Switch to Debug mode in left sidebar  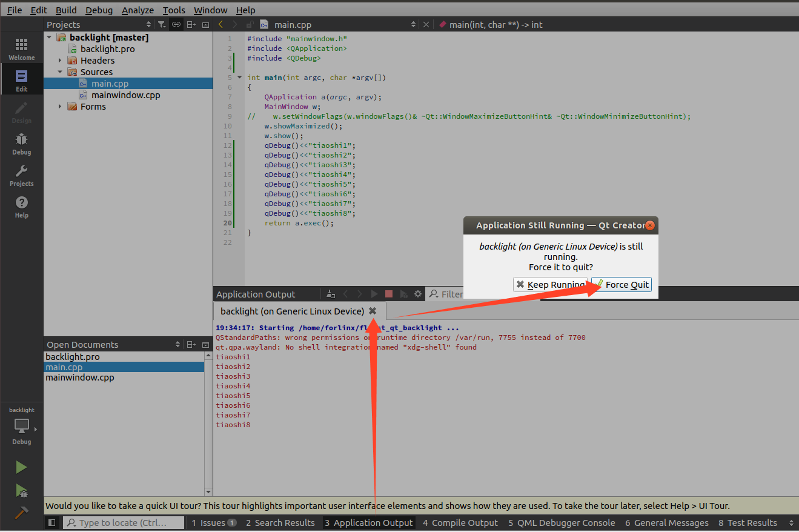21,144
